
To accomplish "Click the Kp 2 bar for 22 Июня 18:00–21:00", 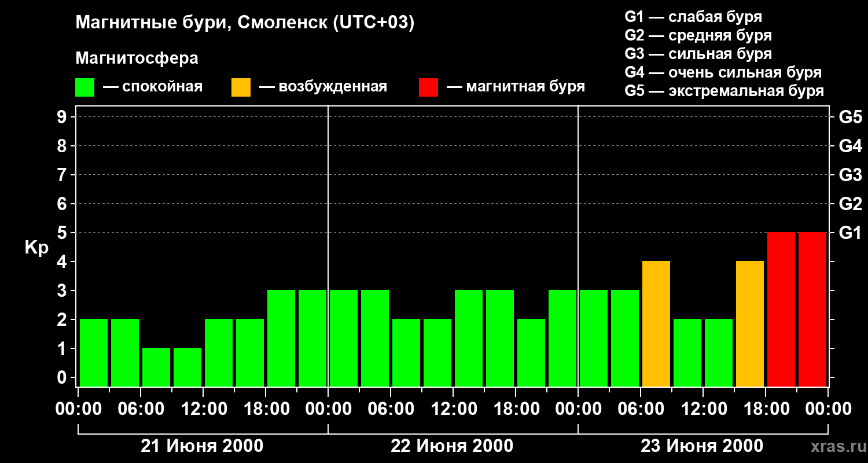I will coord(531,352).
